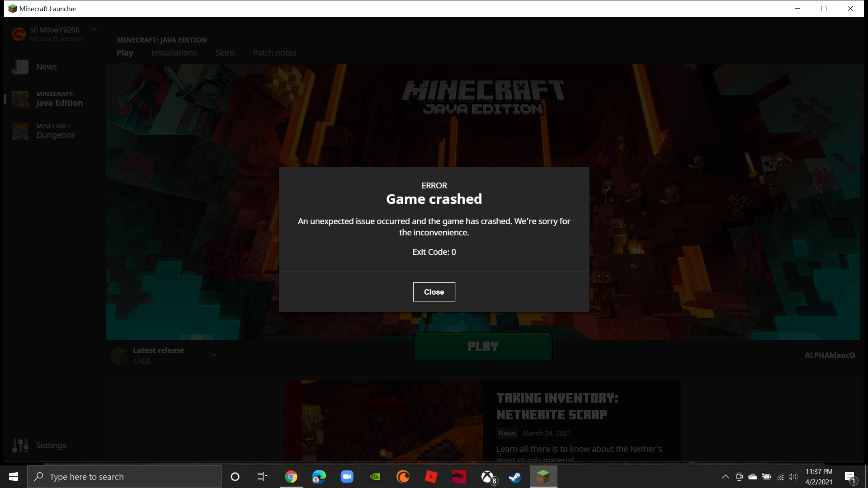Viewport: 868px width, 488px height.
Task: Switch to the Skins tab
Action: (x=225, y=53)
